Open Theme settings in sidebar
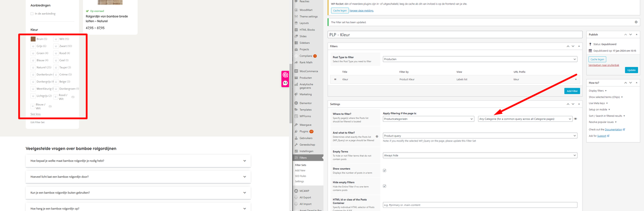 click(308, 16)
